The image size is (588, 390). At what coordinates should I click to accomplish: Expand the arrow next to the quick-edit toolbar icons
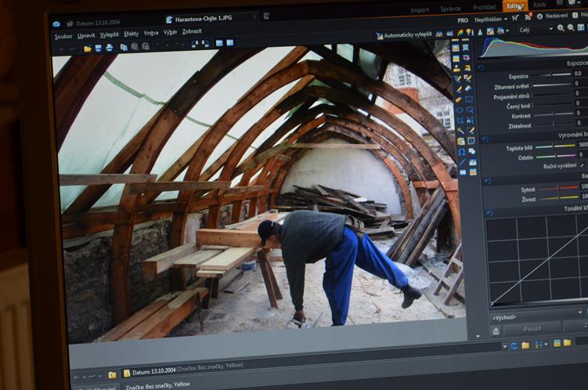(x=508, y=31)
